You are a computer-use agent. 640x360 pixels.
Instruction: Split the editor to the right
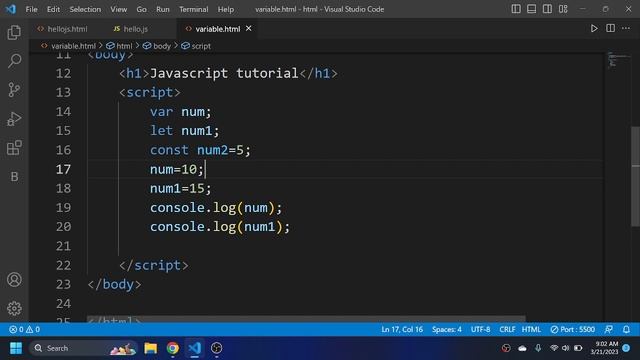(610, 29)
